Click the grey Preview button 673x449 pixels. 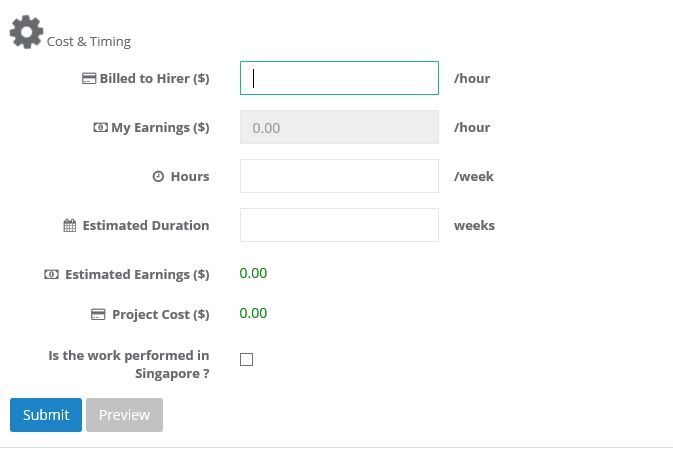click(x=124, y=415)
